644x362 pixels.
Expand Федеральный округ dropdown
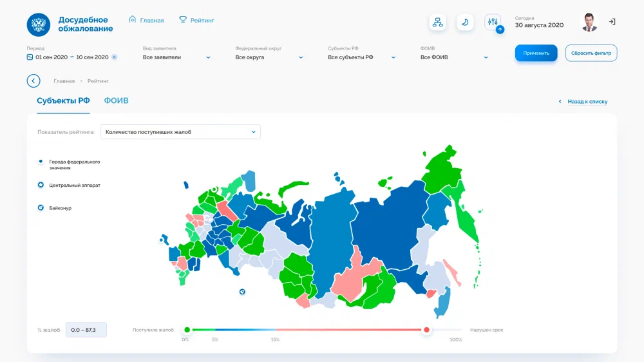[x=269, y=57]
